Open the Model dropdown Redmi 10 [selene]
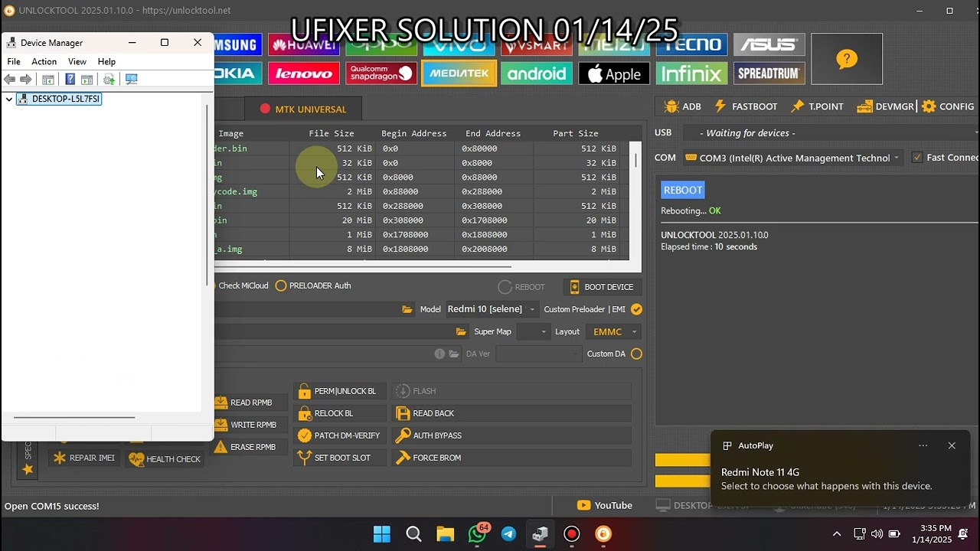The height and width of the screenshot is (551, 980). point(491,309)
